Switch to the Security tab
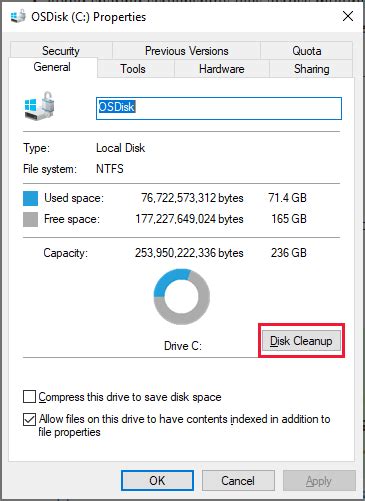 click(x=61, y=51)
